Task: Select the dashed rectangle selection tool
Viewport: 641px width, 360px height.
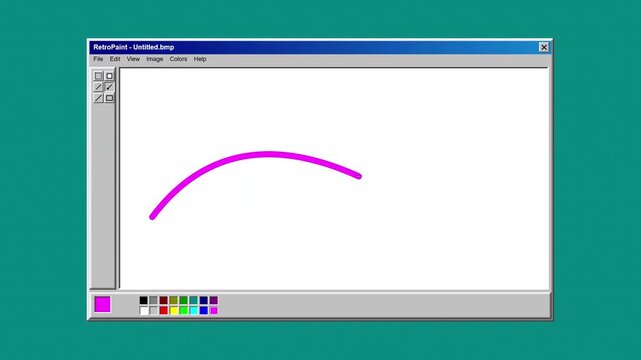Action: [98, 76]
